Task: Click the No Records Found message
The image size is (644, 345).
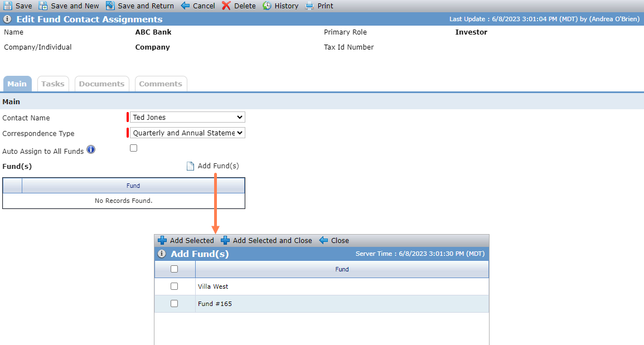Action: 124,201
